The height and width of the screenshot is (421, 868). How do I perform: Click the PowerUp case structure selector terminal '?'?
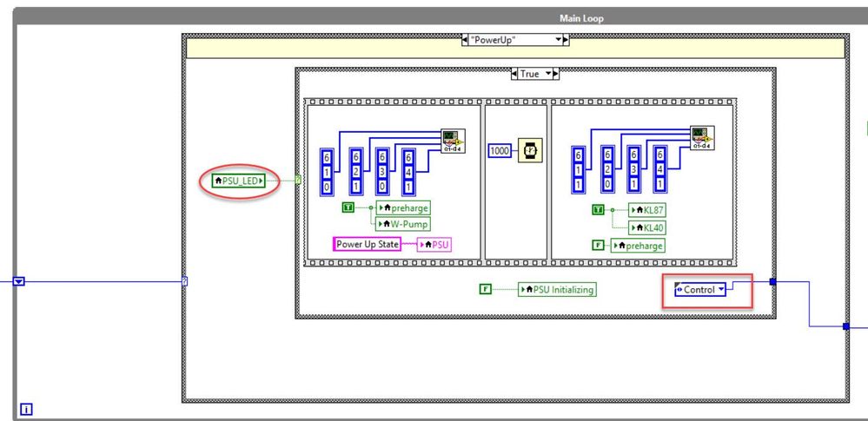[x=185, y=281]
